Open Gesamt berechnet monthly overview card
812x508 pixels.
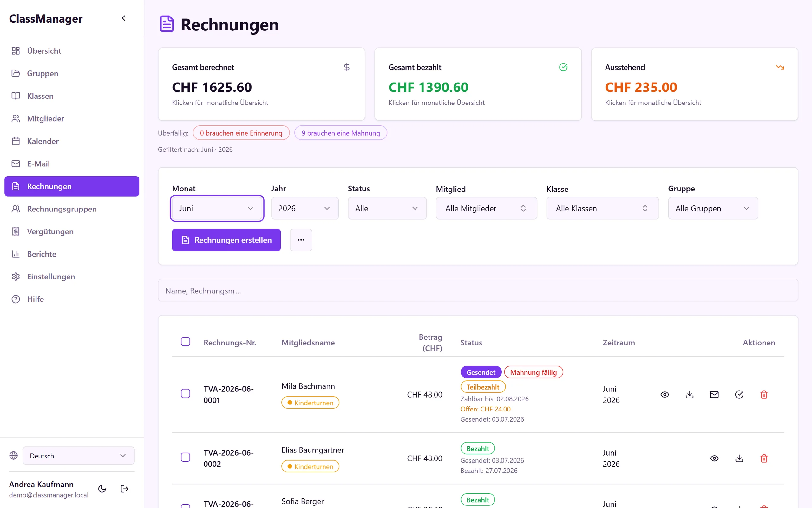coord(261,84)
